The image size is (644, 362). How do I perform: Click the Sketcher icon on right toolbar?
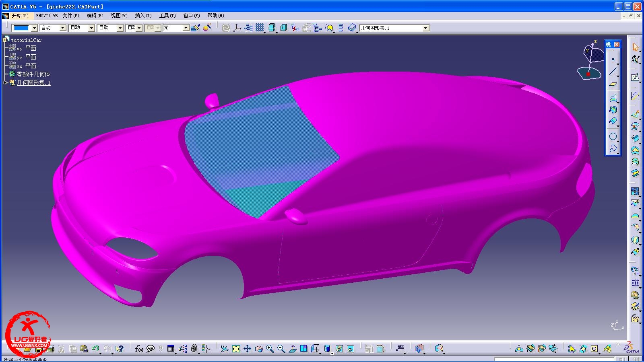[x=635, y=77]
